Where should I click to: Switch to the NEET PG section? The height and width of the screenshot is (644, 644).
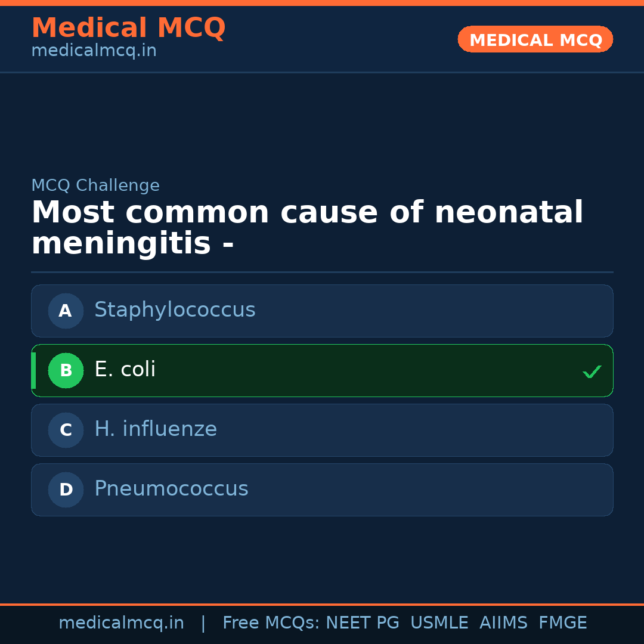tap(362, 622)
